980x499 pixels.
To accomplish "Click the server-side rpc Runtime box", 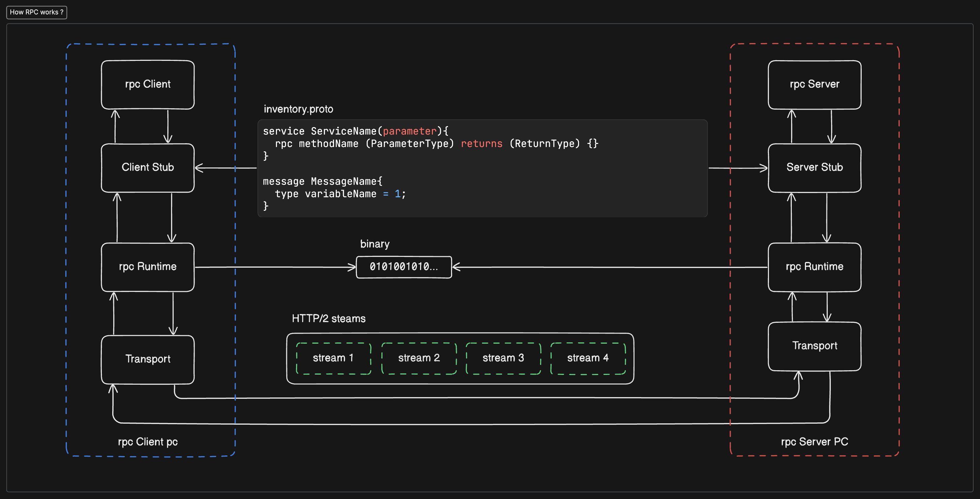I will [x=814, y=267].
